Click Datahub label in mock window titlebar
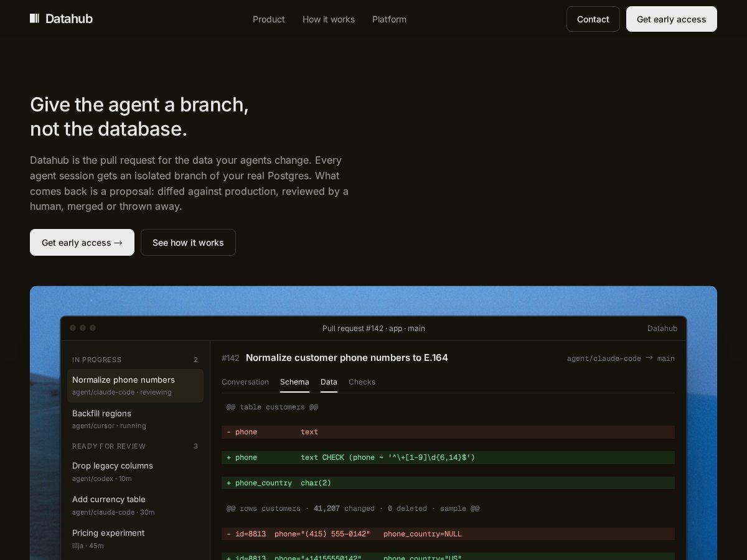The image size is (747, 560). click(x=662, y=329)
